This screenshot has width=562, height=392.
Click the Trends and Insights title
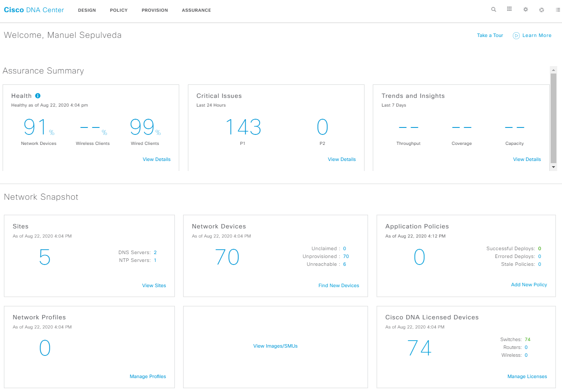click(413, 96)
